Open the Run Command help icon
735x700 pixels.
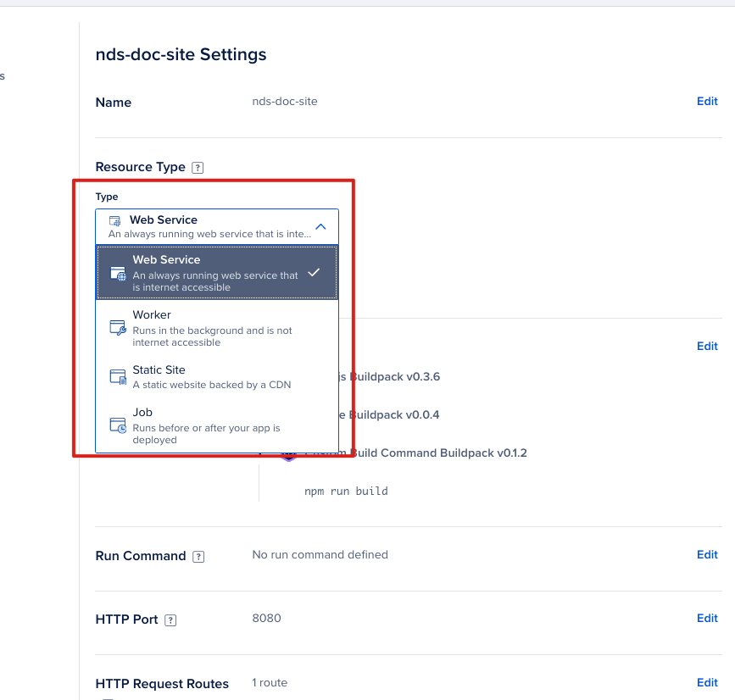198,557
